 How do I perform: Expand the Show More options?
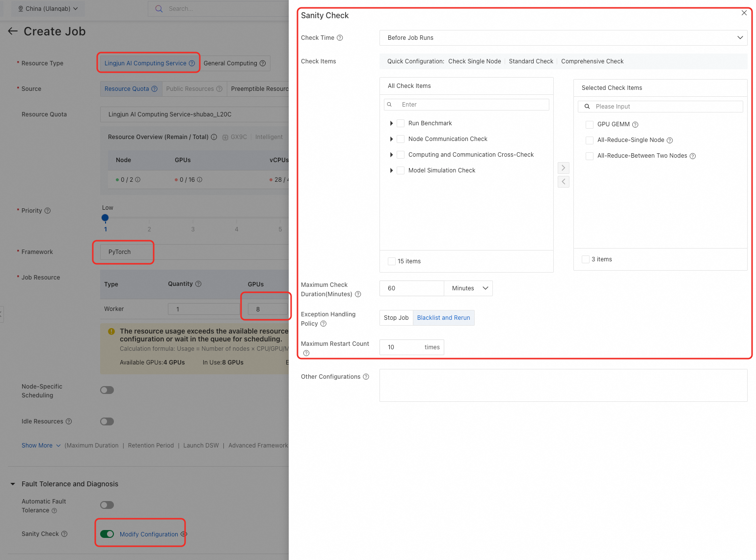pyautogui.click(x=41, y=446)
